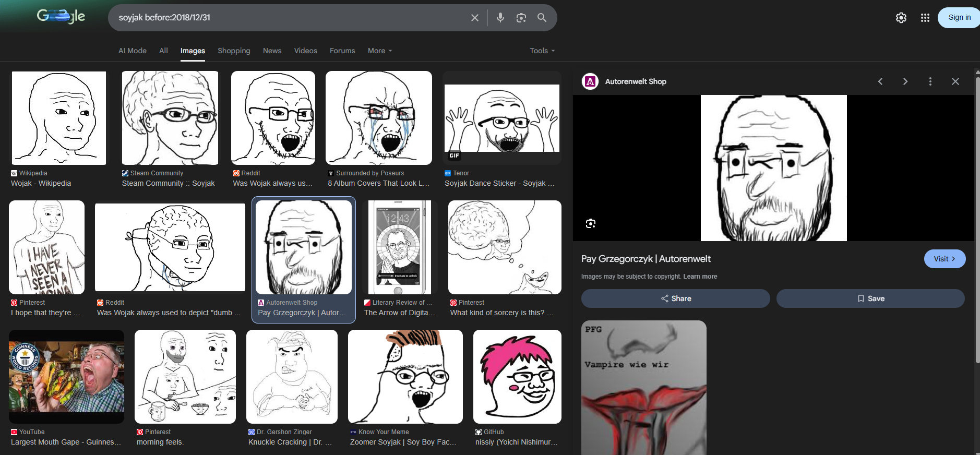Open the Learn more copyright link
980x455 pixels.
tap(700, 277)
